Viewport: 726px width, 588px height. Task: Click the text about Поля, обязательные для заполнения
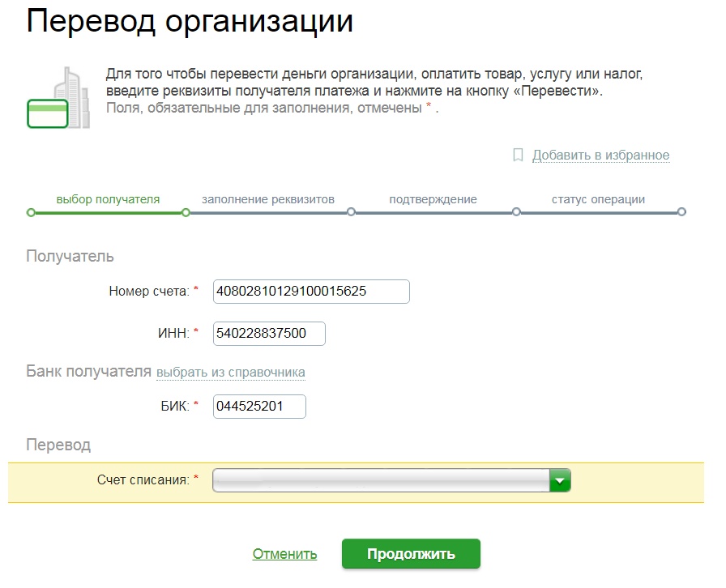pyautogui.click(x=272, y=109)
